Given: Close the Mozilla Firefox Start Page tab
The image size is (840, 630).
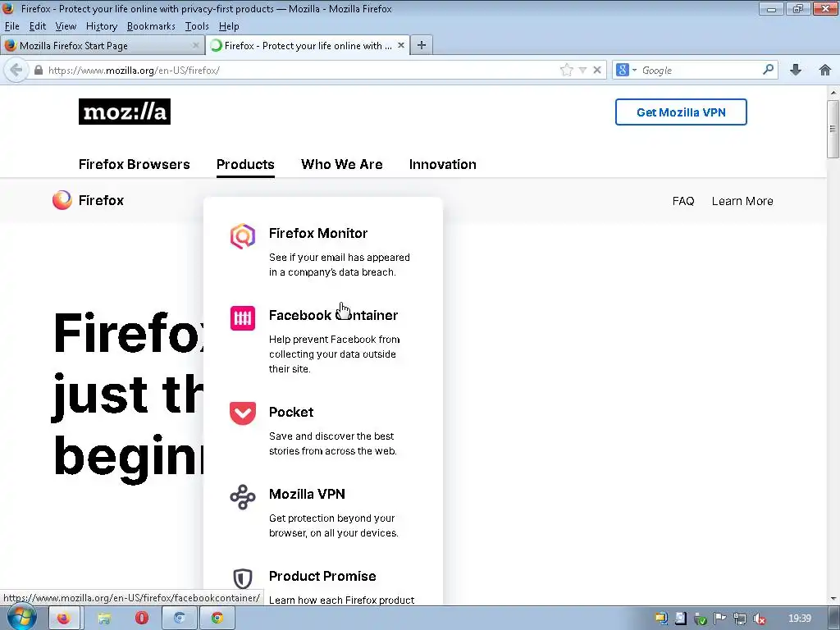Looking at the screenshot, I should [x=195, y=46].
